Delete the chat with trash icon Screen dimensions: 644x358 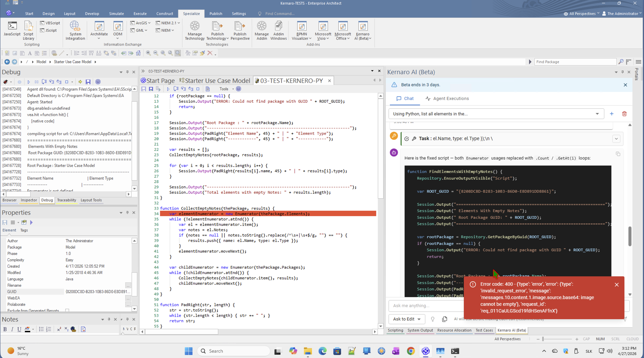pyautogui.click(x=624, y=114)
